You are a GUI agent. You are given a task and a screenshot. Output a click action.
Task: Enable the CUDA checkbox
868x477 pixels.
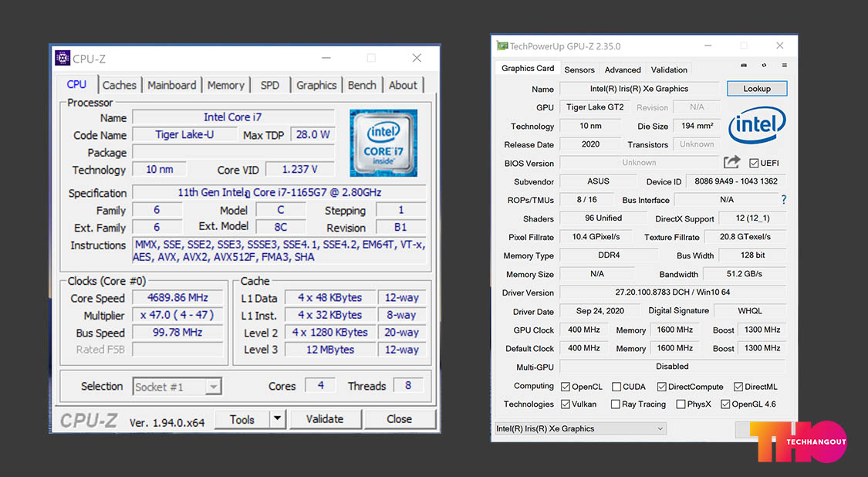click(x=616, y=387)
